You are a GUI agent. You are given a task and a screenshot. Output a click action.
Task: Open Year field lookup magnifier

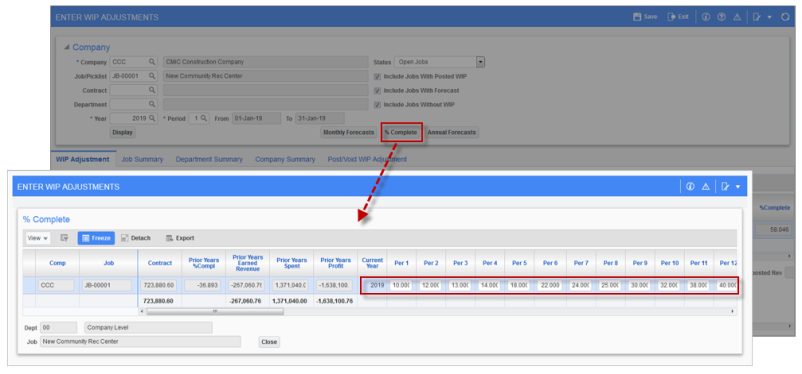[152, 118]
